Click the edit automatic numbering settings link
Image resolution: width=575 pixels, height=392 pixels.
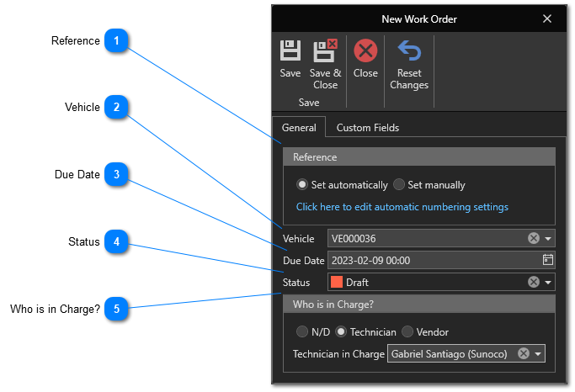tap(402, 207)
